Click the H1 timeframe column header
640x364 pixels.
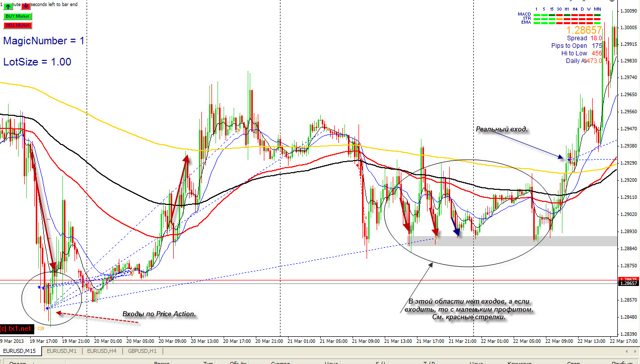pos(567,9)
